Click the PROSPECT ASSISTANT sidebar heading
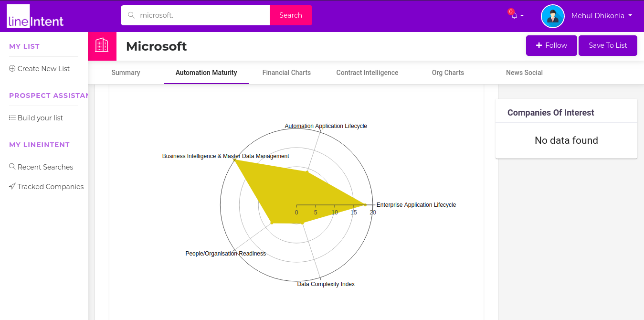This screenshot has height=320, width=644. click(x=49, y=96)
